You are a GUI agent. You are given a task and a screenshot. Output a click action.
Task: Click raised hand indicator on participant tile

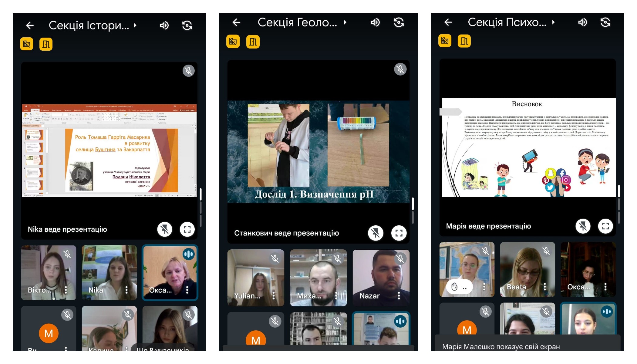pyautogui.click(x=459, y=287)
